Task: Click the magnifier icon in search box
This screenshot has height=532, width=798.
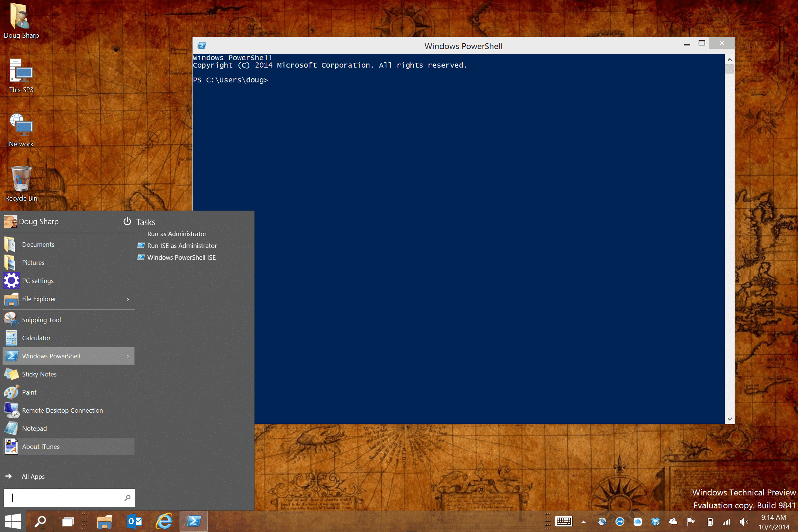Action: click(x=127, y=498)
